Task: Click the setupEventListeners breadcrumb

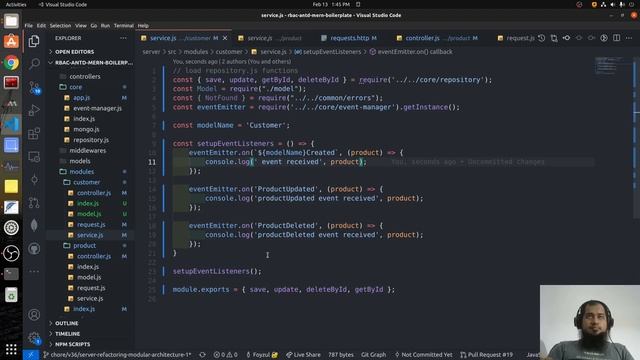Action: click(x=328, y=52)
